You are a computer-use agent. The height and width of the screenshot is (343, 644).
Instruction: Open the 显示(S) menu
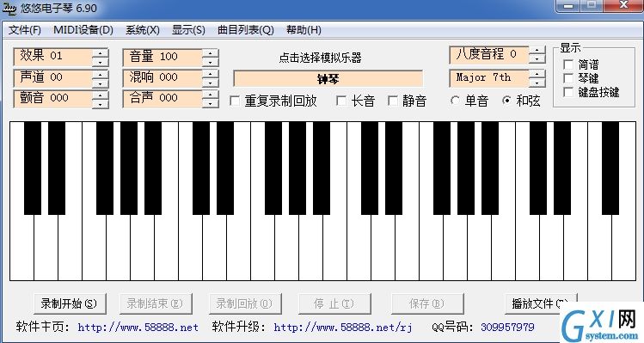(x=188, y=30)
